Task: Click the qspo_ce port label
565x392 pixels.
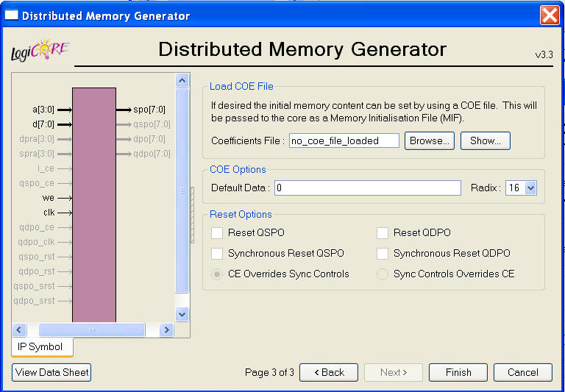Action: (x=37, y=183)
